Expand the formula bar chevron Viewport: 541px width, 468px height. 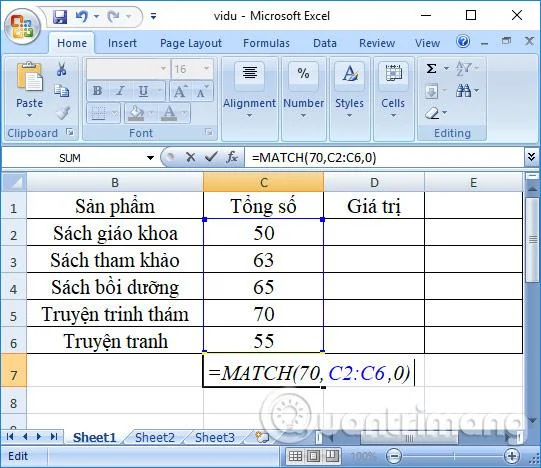tap(531, 157)
